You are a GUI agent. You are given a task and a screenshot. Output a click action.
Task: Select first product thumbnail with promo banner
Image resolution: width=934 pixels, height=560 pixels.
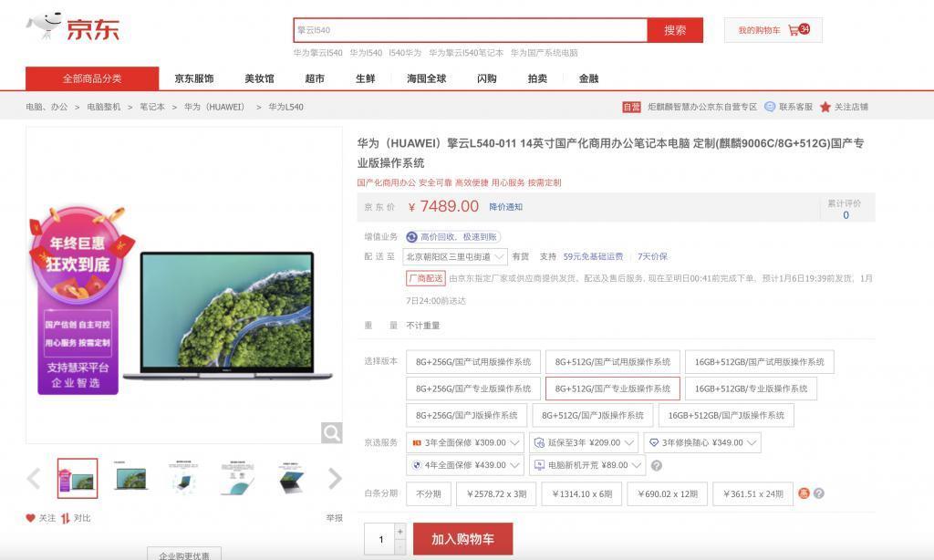(78, 479)
